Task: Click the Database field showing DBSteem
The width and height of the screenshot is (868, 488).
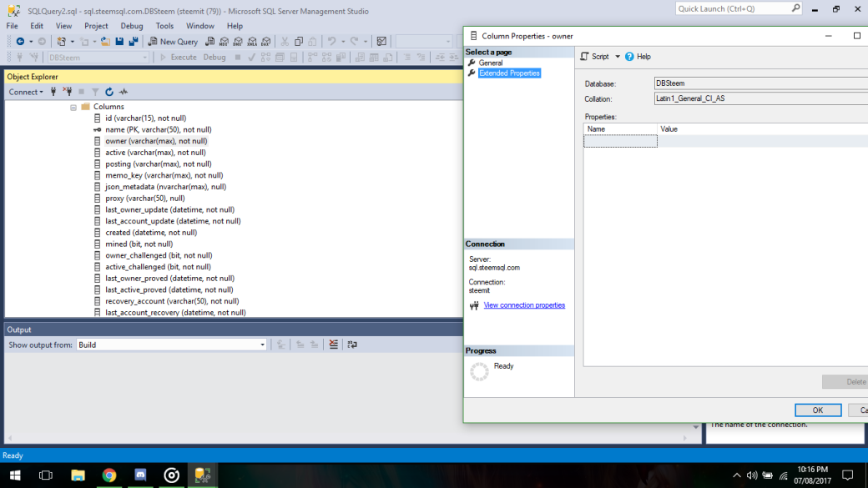Action: point(760,83)
